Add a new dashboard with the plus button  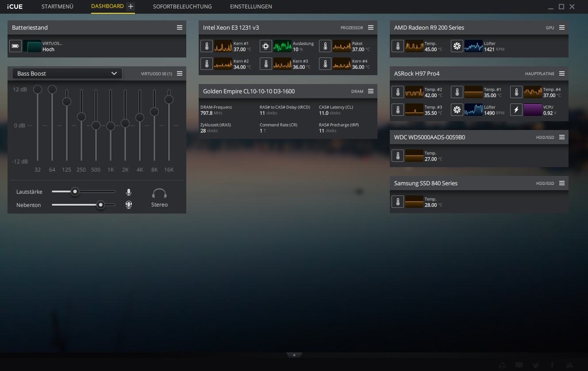coord(131,7)
